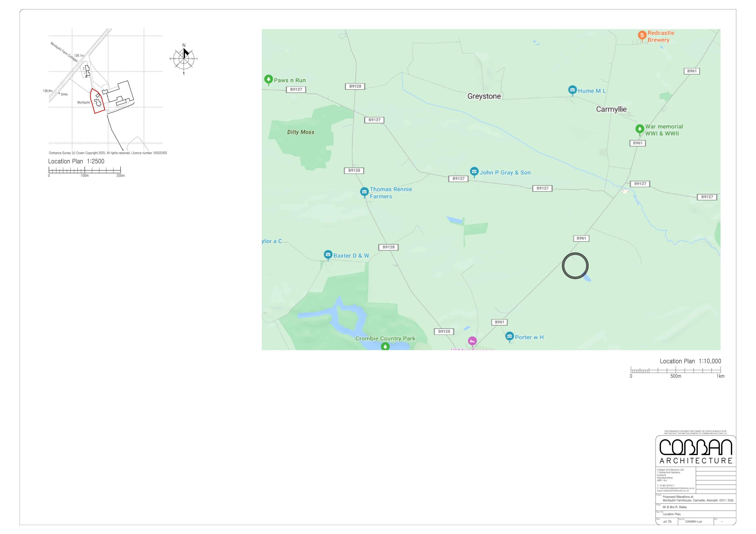
Task: Click the 1:10,000 scale bar
Action: point(676,370)
